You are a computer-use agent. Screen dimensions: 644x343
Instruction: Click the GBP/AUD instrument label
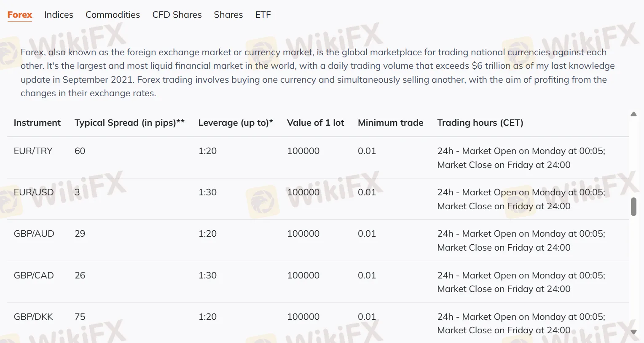(x=34, y=233)
